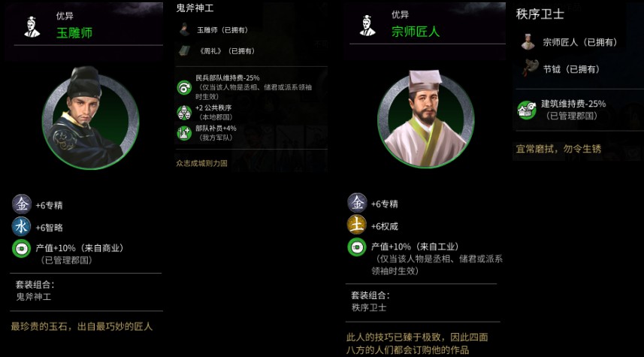Screen dimensions: 644x357
Task: Click the 金 icon beside 宗师匠人 +6专精
Action: 357,203
